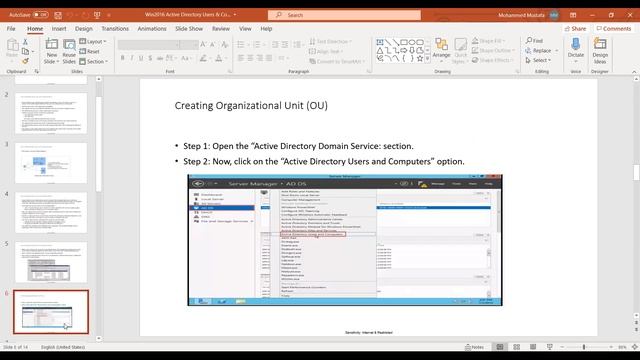Image resolution: width=640 pixels, height=360 pixels.
Task: Click the Save icon in title bar
Action: pos(58,15)
